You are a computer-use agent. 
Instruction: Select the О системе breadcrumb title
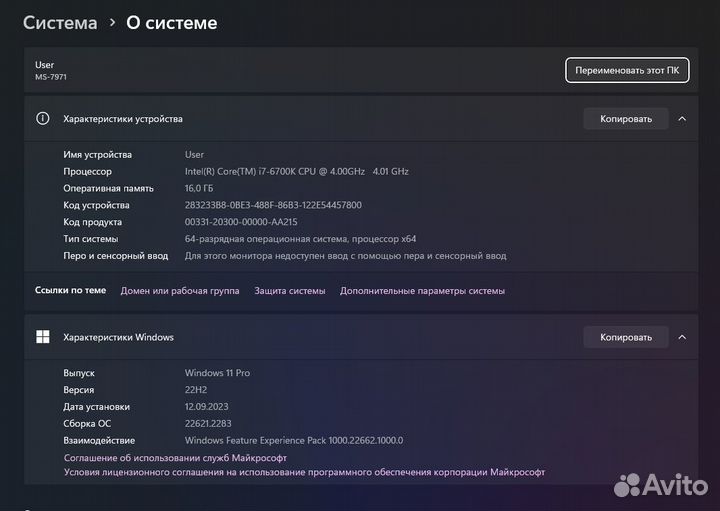click(172, 23)
